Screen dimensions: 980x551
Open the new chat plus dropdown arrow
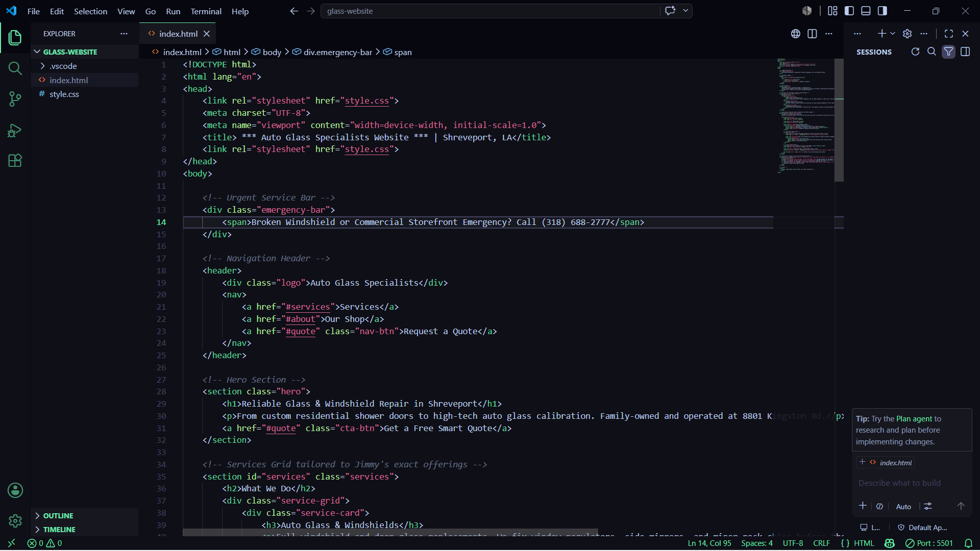tap(893, 34)
